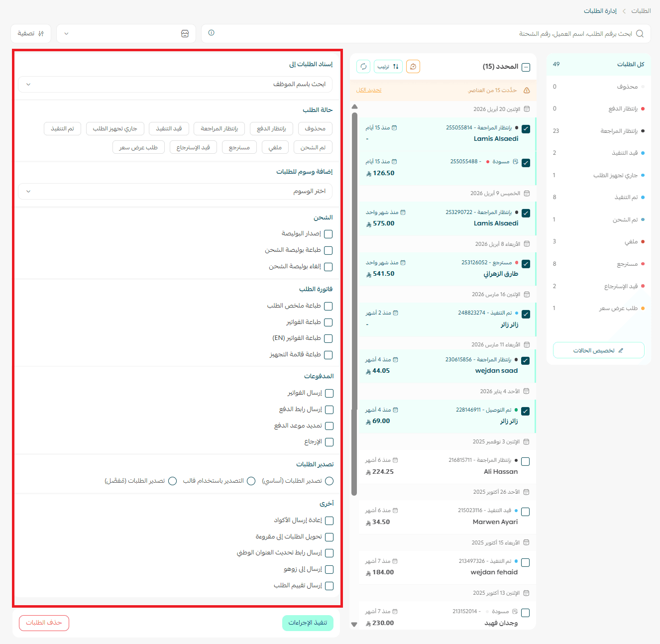Image resolution: width=660 pixels, height=644 pixels.
Task: Open the store selector dropdown
Action: click(126, 33)
